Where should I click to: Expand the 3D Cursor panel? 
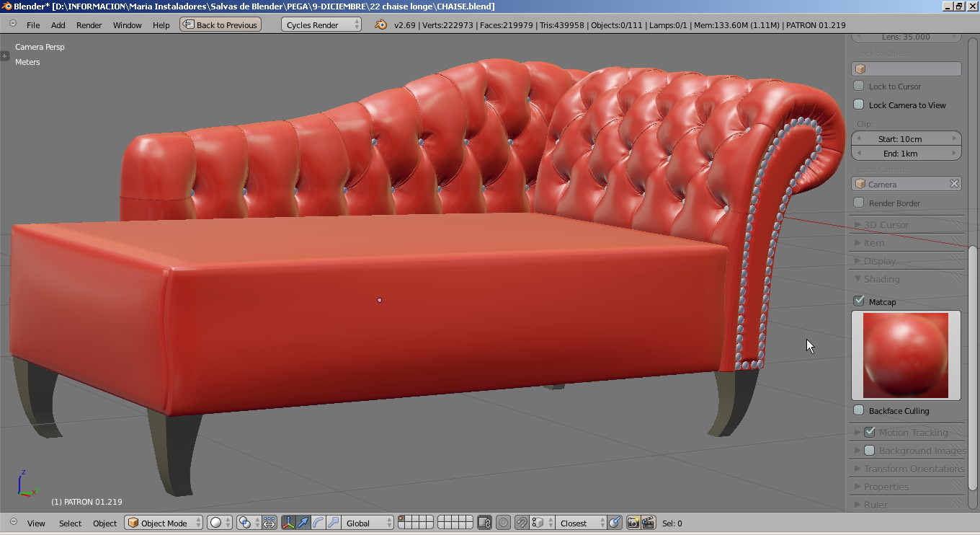[907, 225]
